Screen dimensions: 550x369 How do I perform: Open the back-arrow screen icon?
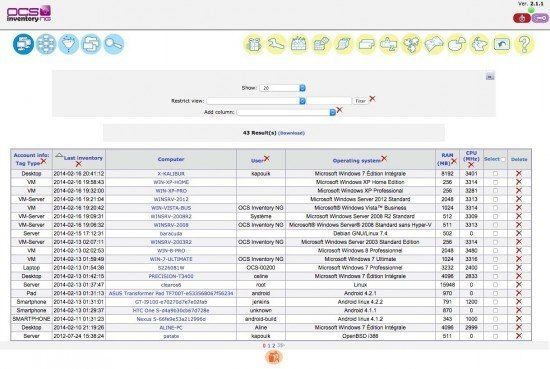click(502, 44)
